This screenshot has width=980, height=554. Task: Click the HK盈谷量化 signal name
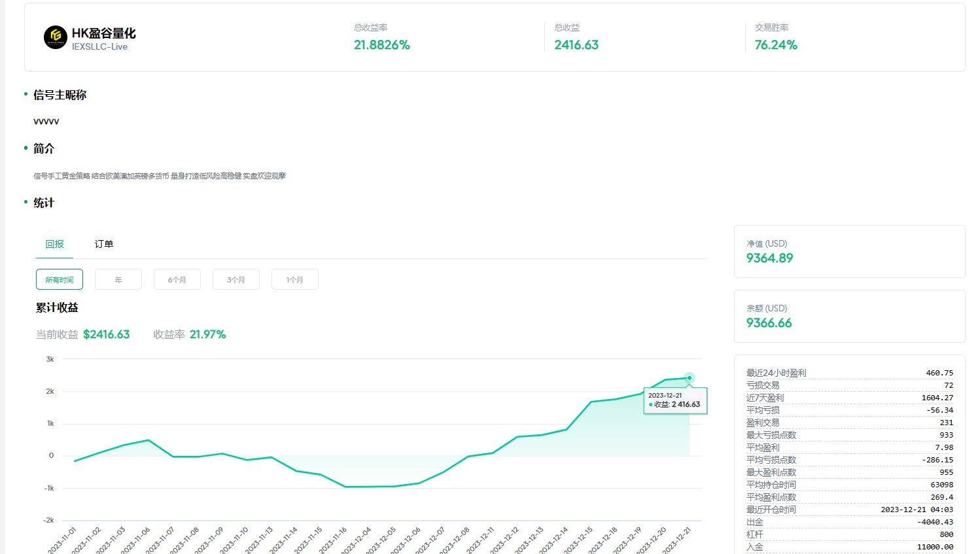coord(103,33)
